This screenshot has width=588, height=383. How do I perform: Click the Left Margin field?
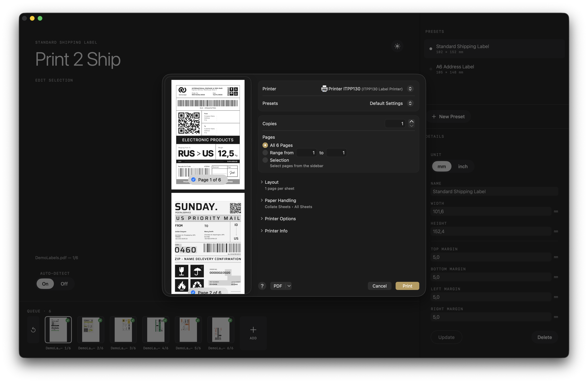click(x=491, y=297)
